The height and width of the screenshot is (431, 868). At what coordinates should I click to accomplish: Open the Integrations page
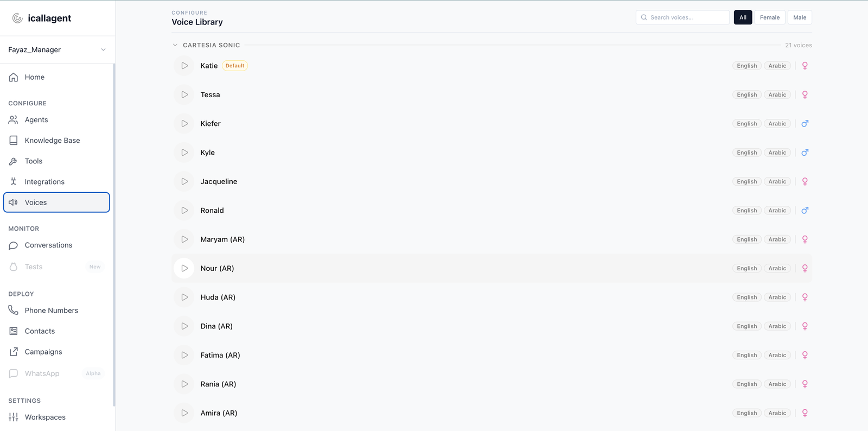[56, 182]
